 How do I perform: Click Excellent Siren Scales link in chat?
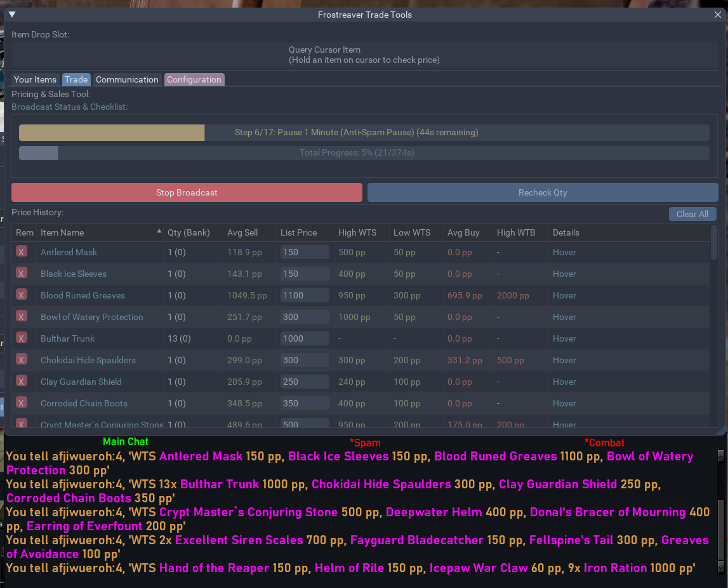coord(239,540)
